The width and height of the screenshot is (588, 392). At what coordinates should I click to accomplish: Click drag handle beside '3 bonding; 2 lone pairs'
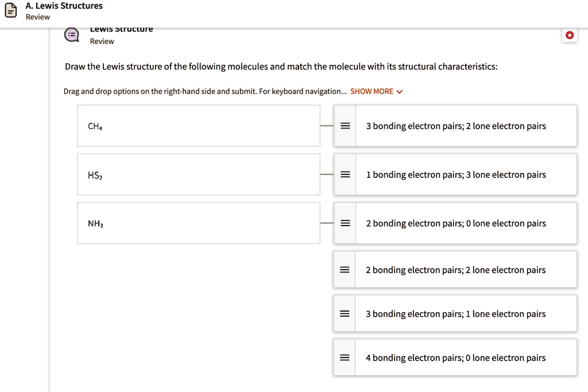click(x=345, y=126)
